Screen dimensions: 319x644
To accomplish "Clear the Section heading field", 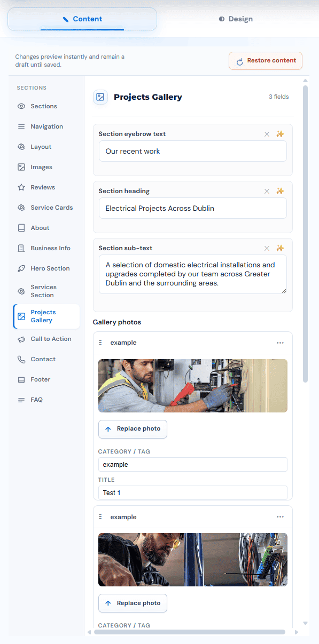I will [x=267, y=191].
